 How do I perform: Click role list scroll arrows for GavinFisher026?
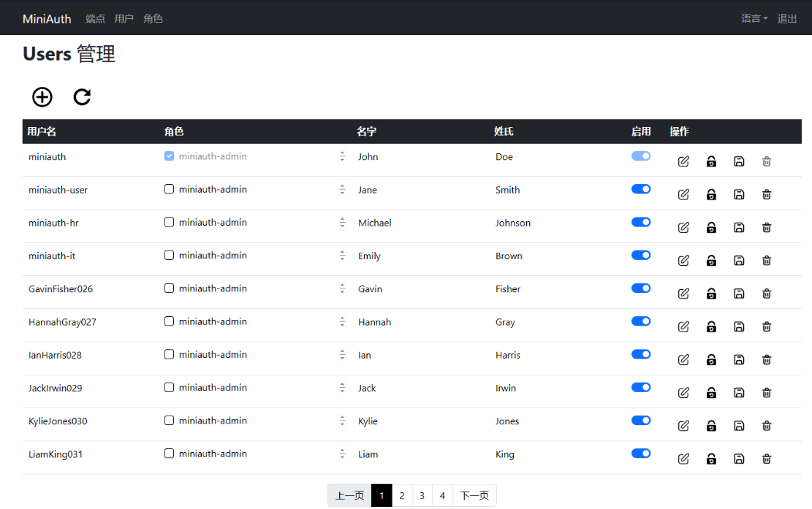pyautogui.click(x=342, y=288)
